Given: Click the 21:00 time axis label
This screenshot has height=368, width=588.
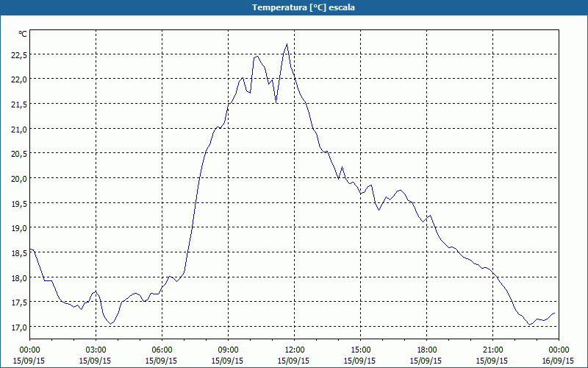Looking at the screenshot, I should coord(492,350).
